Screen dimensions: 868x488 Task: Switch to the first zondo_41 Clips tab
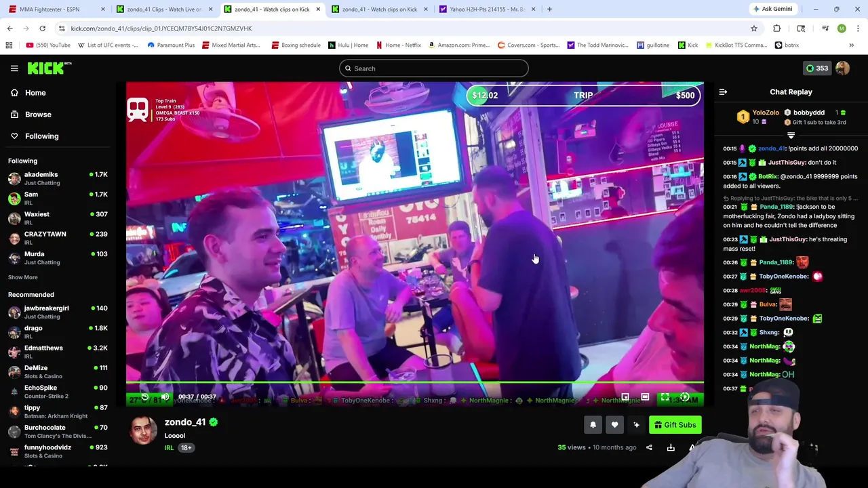(164, 9)
